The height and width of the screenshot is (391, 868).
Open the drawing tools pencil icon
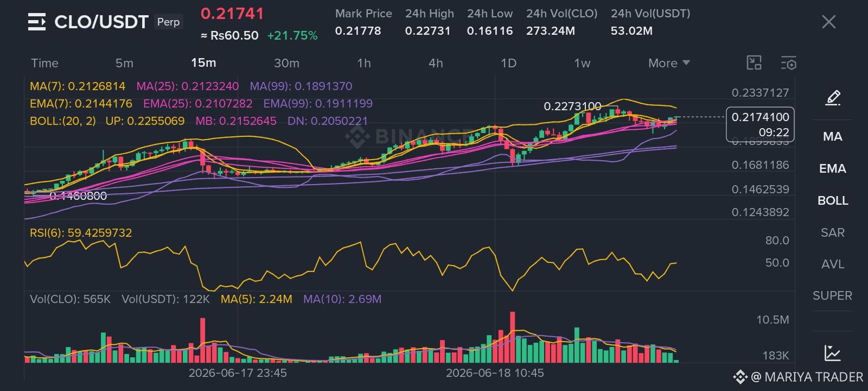point(833,98)
